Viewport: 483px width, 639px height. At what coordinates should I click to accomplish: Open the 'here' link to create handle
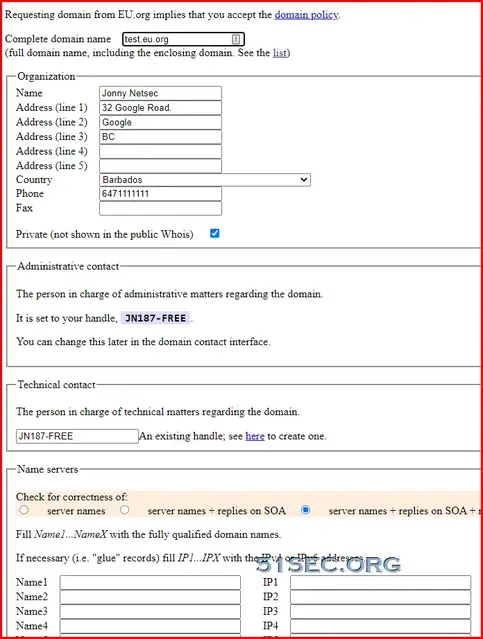[x=255, y=436]
